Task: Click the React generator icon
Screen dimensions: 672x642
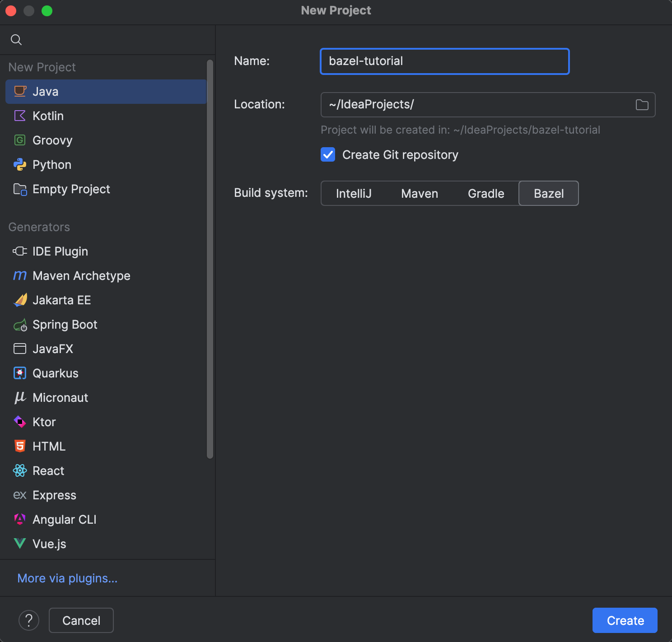Action: click(20, 470)
